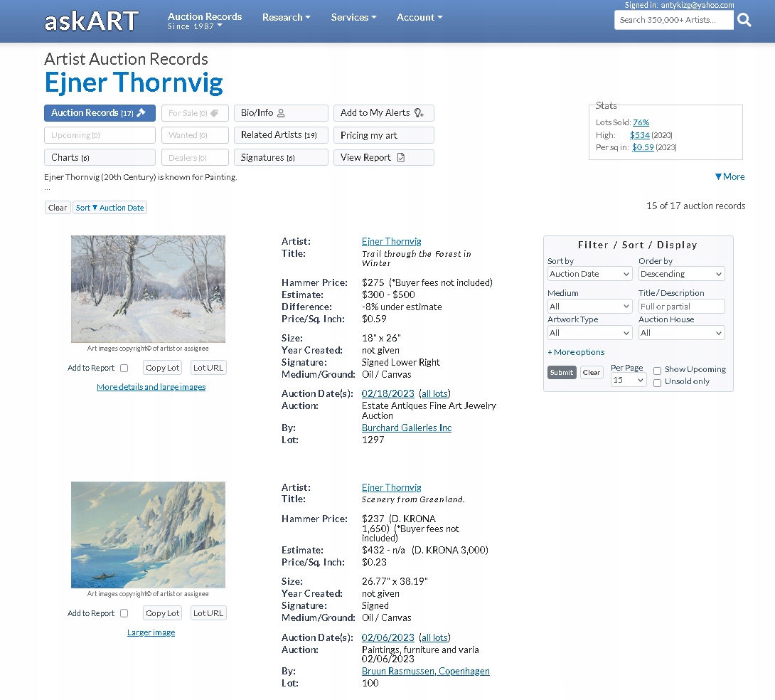Click the Pricing my art button
The image size is (775, 700).
[383, 135]
